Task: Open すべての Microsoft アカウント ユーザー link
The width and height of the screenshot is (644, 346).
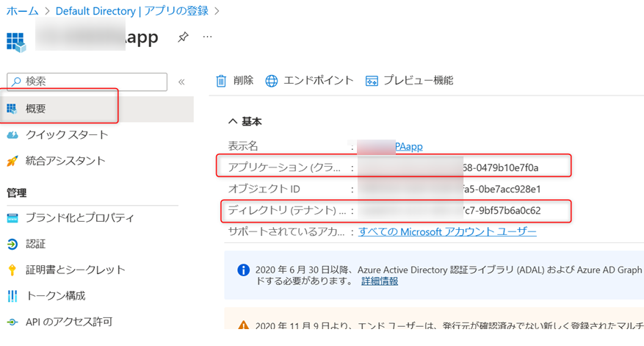Action: (447, 231)
